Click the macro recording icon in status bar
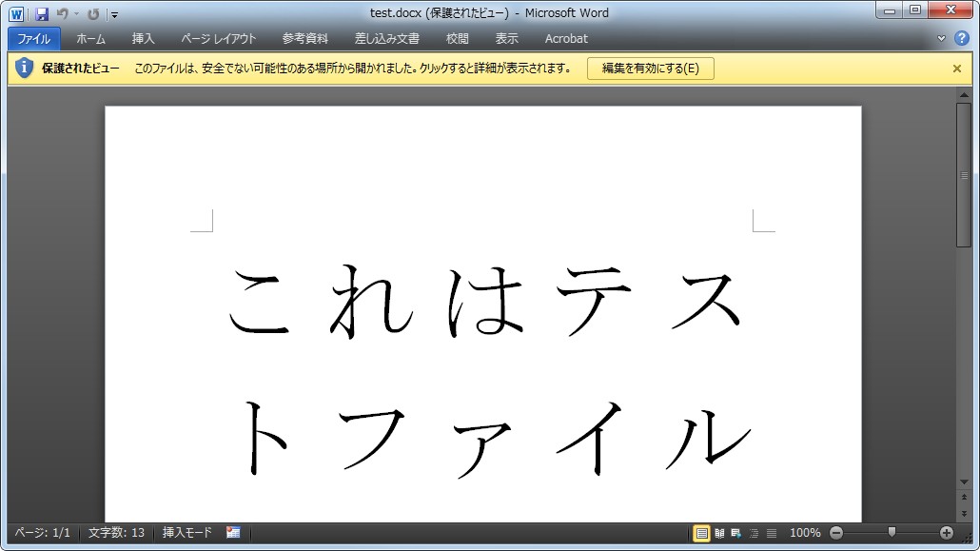 click(x=233, y=533)
